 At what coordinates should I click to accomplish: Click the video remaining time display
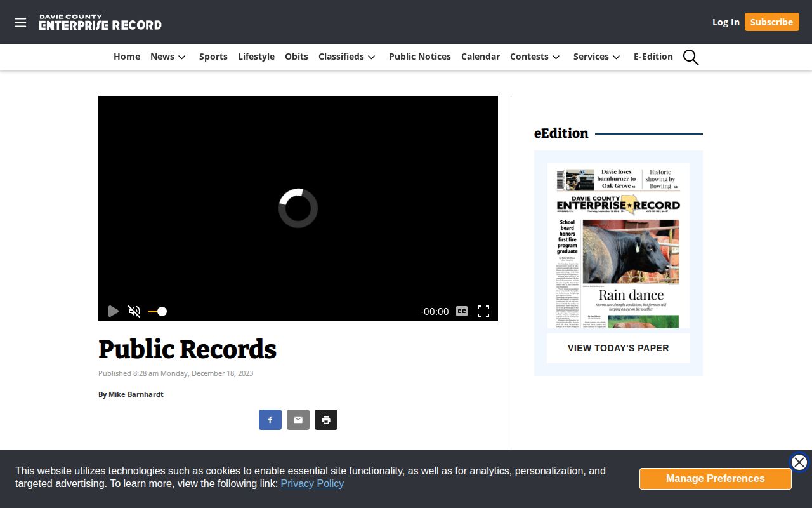435,311
